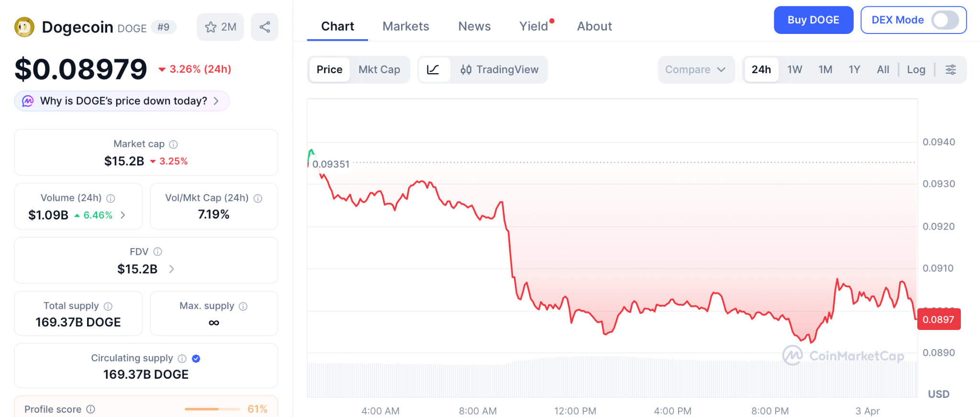Viewport: 980px width, 417px height.
Task: Open chart settings sliders icon
Action: [950, 70]
